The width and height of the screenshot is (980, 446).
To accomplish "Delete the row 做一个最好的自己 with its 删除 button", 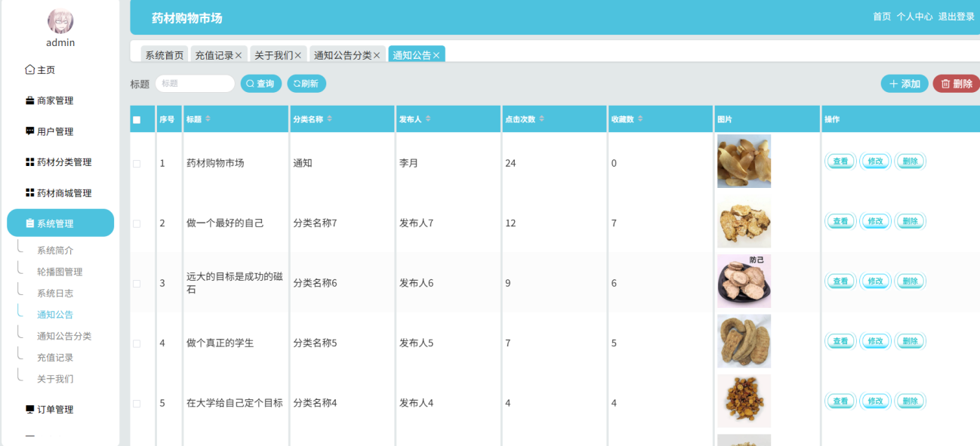I will (x=910, y=221).
